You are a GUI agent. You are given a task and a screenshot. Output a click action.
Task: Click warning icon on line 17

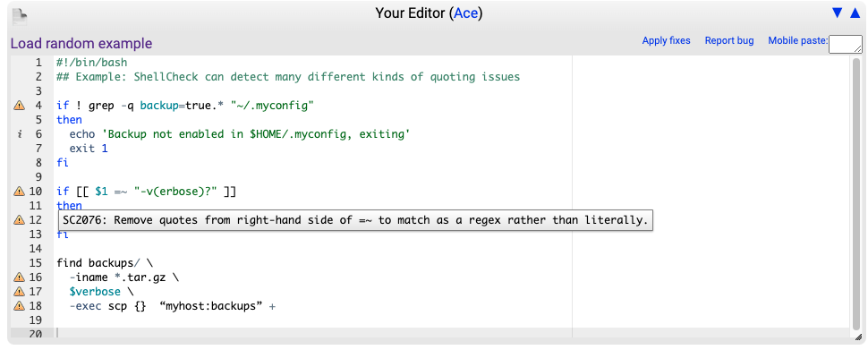[x=20, y=291]
